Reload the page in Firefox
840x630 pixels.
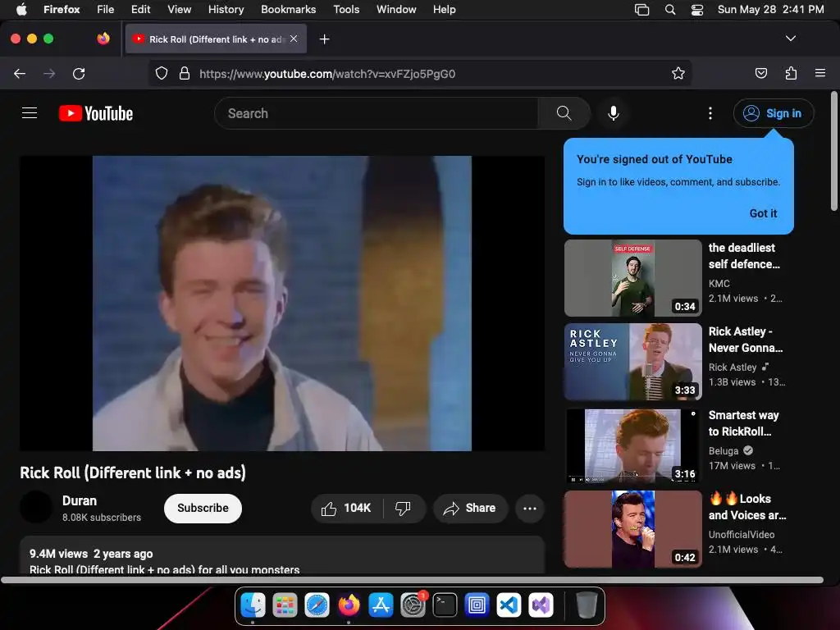(79, 73)
